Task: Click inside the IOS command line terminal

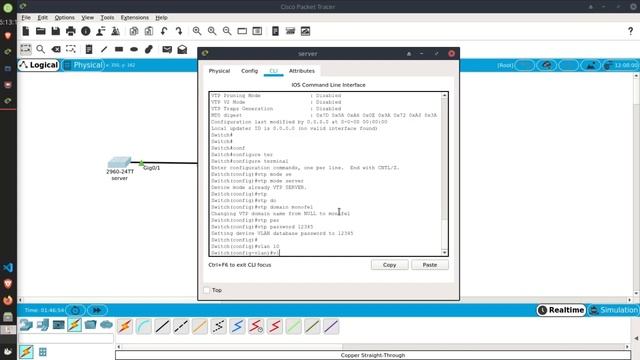Action: (x=325, y=174)
